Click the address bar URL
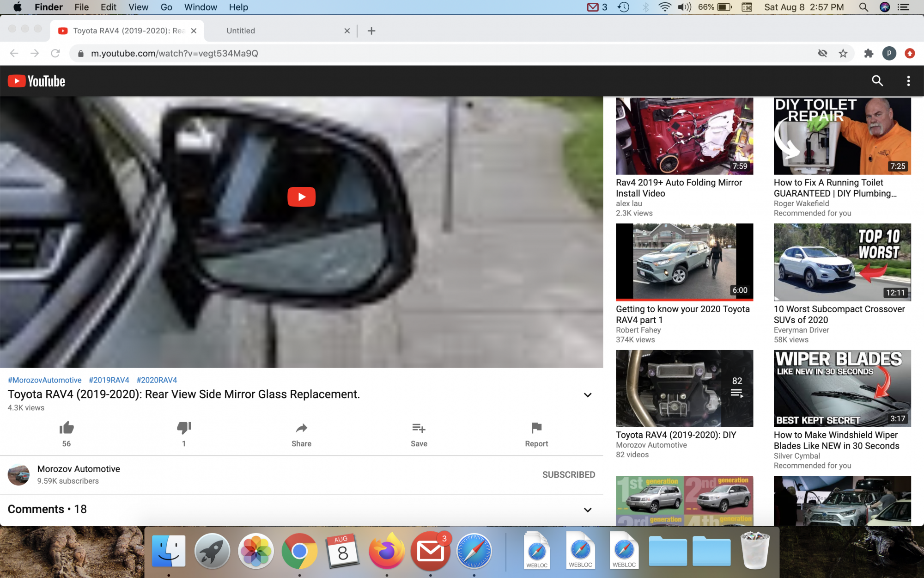Image resolution: width=924 pixels, height=578 pixels. click(175, 53)
